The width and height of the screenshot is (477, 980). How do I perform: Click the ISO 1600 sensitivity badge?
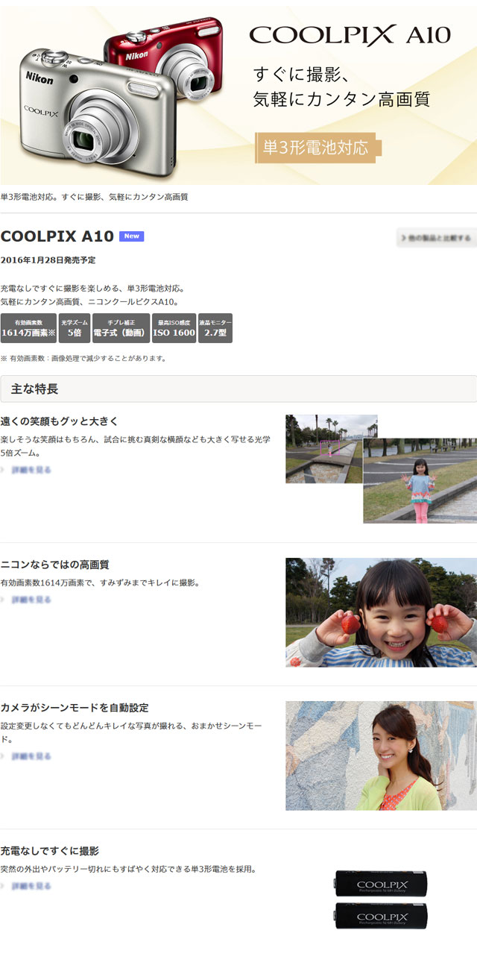pyautogui.click(x=174, y=328)
